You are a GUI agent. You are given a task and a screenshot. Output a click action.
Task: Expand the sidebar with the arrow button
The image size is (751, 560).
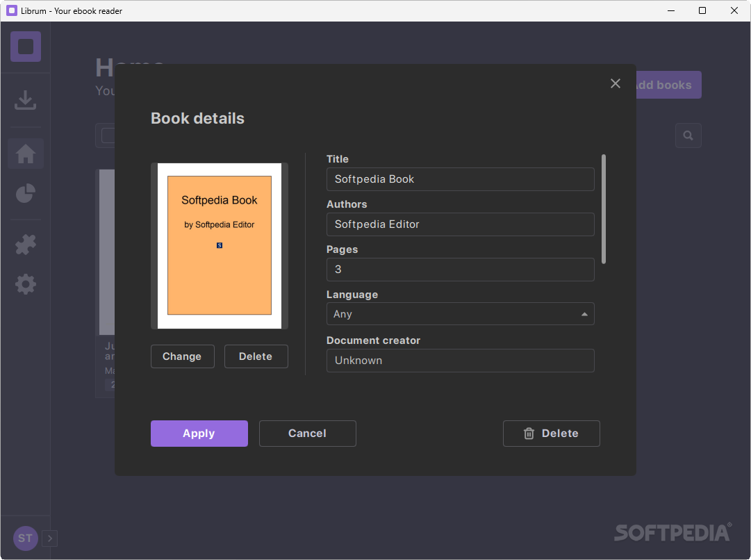click(x=50, y=538)
